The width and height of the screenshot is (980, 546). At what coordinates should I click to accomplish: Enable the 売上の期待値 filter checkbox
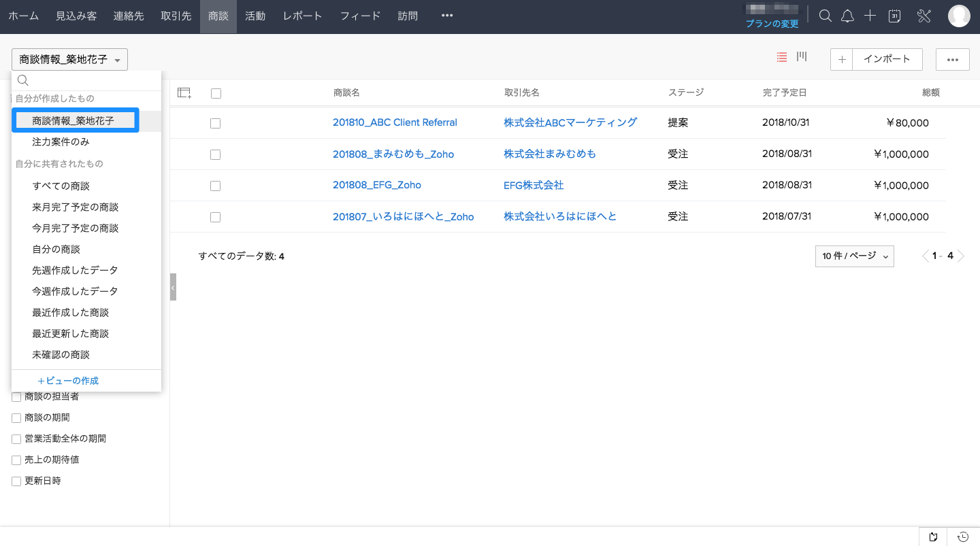coord(16,460)
